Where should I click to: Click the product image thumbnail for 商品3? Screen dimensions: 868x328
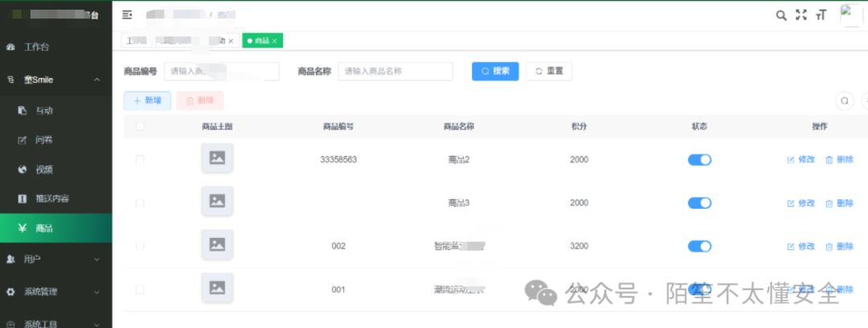coord(217,201)
